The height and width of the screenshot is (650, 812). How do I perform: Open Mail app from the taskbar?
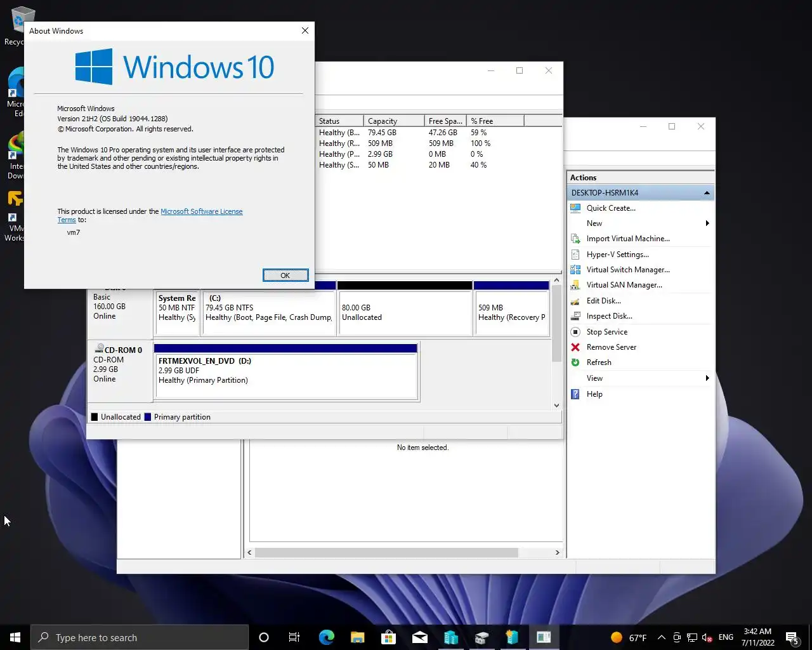419,637
